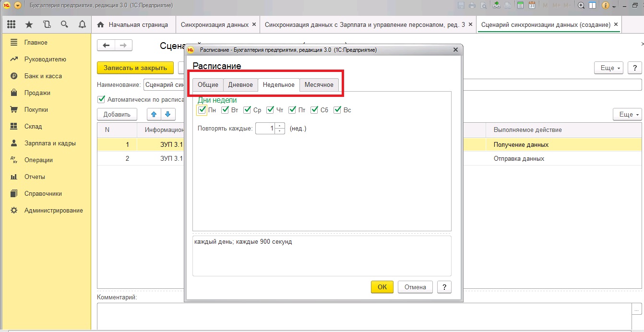Click the Комментарий text field

pos(365,317)
